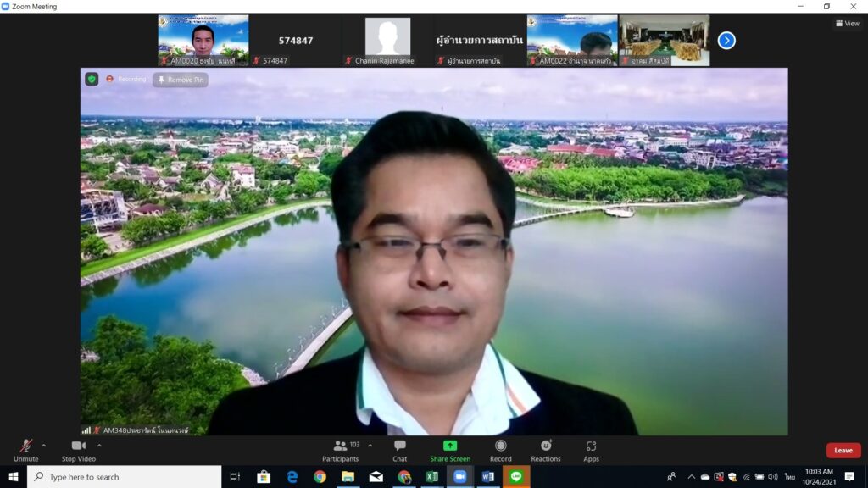868x488 pixels.
Task: Click the OneDrive cloud tray icon
Action: [705, 477]
